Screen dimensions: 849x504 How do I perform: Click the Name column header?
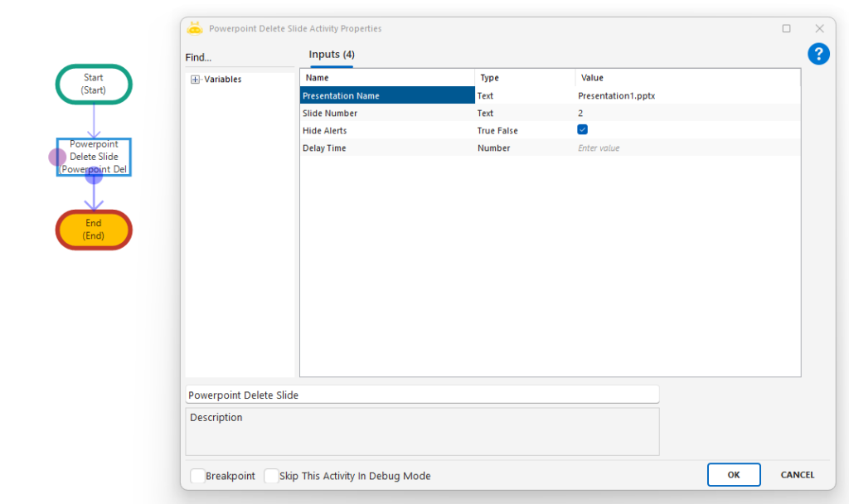tap(386, 78)
